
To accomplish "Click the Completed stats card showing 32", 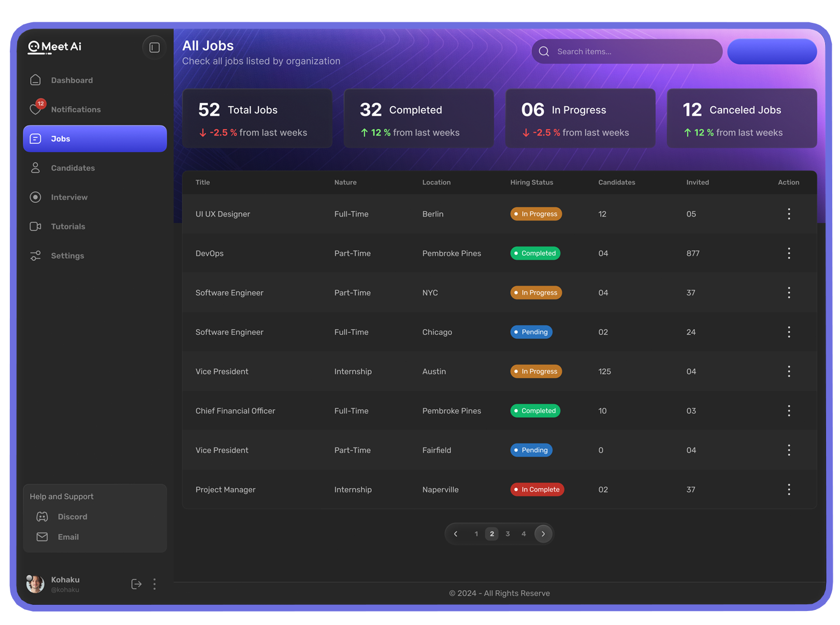I will coord(418,118).
